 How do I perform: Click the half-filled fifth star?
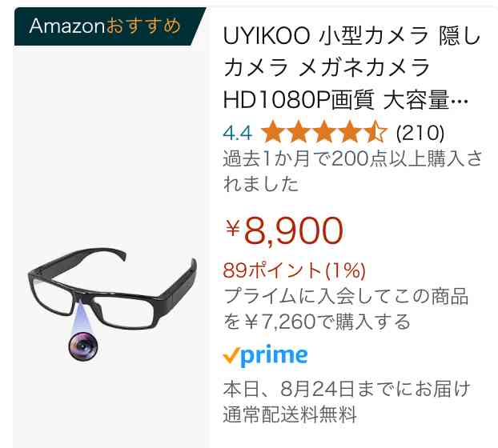(x=376, y=132)
